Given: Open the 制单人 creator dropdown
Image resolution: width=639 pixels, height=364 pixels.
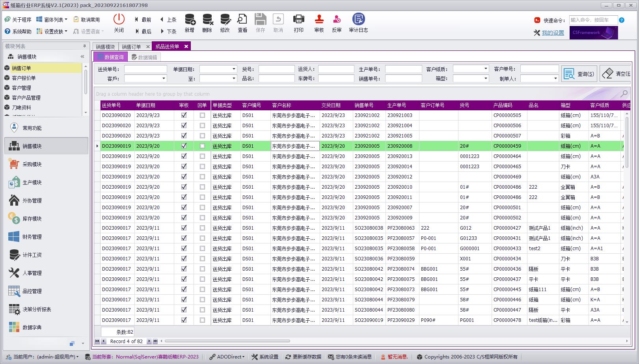Looking at the screenshot, I should click(555, 79).
